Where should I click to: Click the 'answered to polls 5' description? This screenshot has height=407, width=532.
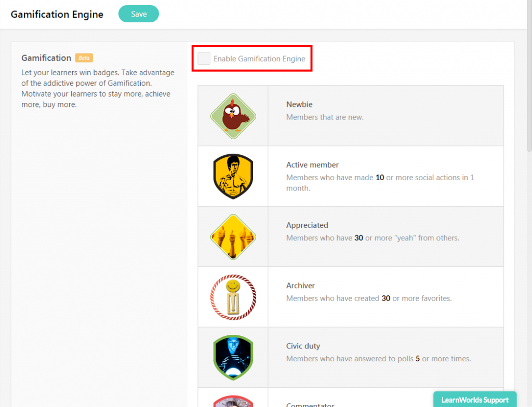[x=379, y=359]
